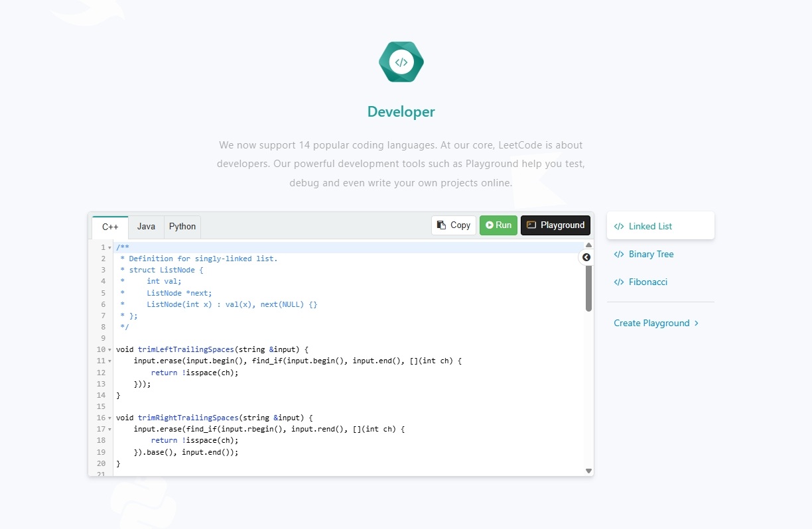Switch to the Python tab
Screen dimensions: 812x529
click(182, 227)
